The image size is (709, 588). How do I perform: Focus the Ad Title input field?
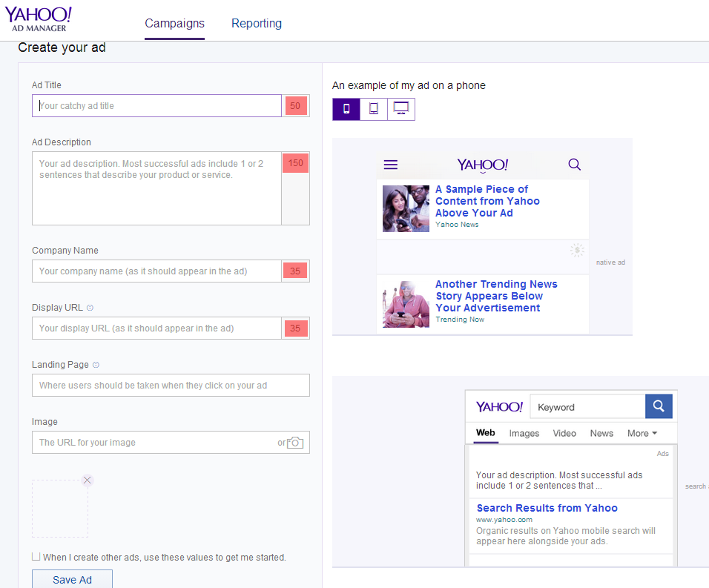157,106
